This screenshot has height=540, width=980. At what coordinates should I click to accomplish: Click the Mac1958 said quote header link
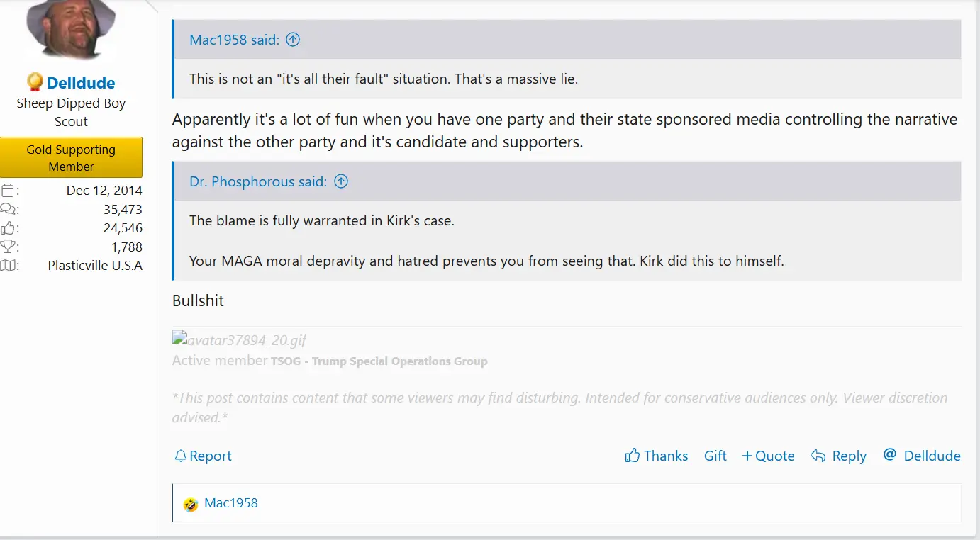click(x=234, y=40)
